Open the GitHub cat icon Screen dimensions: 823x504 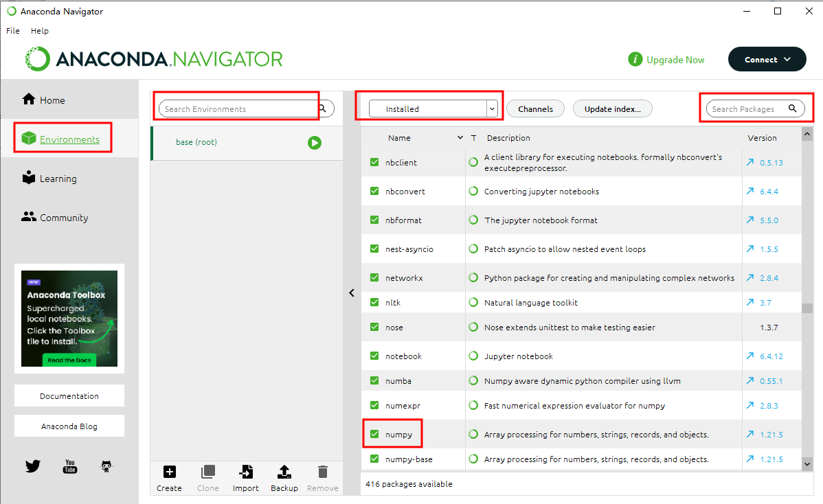(106, 466)
